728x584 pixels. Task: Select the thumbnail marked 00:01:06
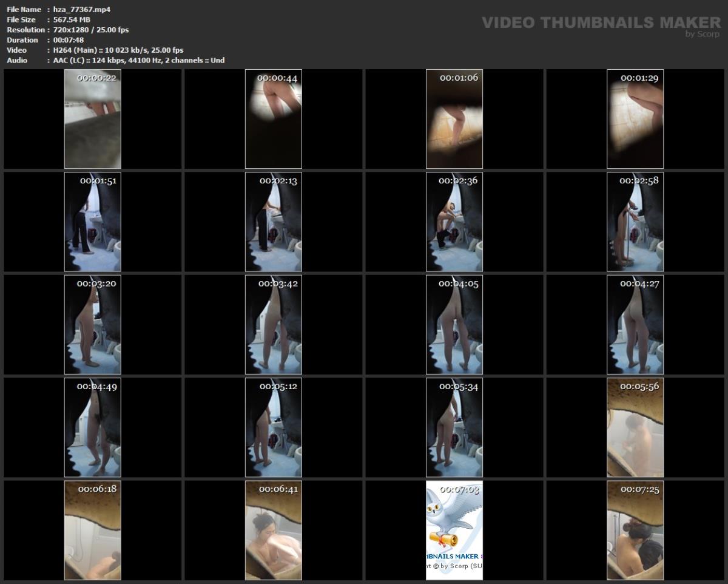coord(454,118)
